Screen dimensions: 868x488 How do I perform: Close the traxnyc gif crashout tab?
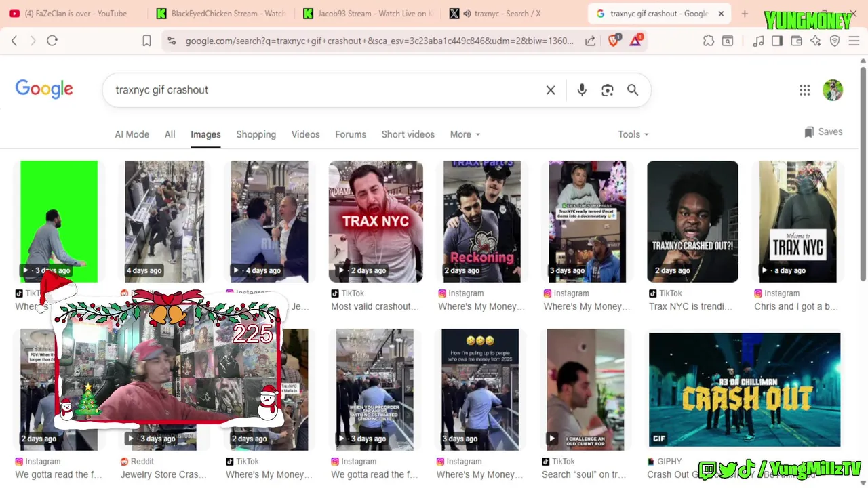point(721,14)
